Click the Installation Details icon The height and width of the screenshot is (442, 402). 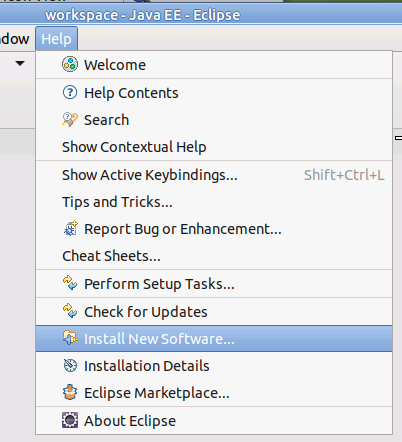coord(70,366)
